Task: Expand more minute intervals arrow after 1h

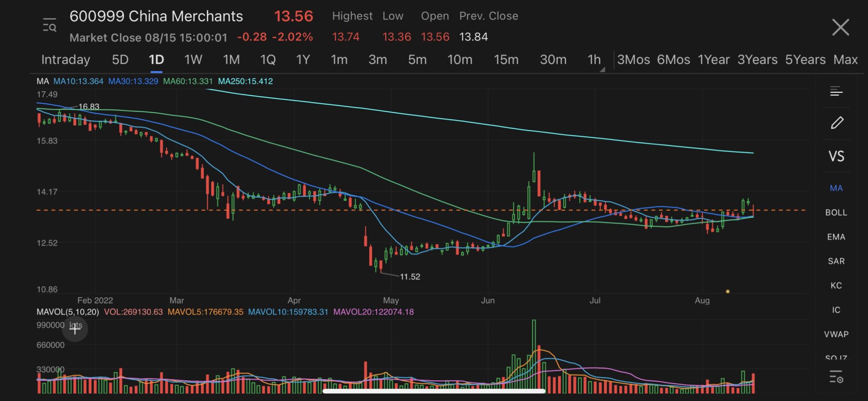Action: (602, 69)
